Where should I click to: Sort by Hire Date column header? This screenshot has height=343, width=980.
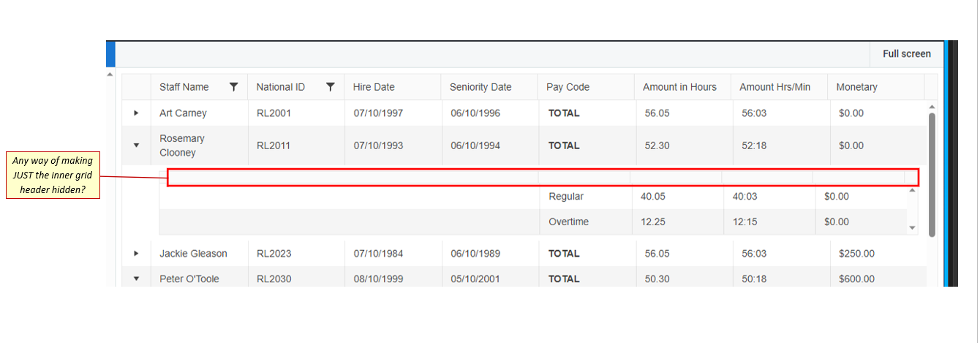coord(374,87)
